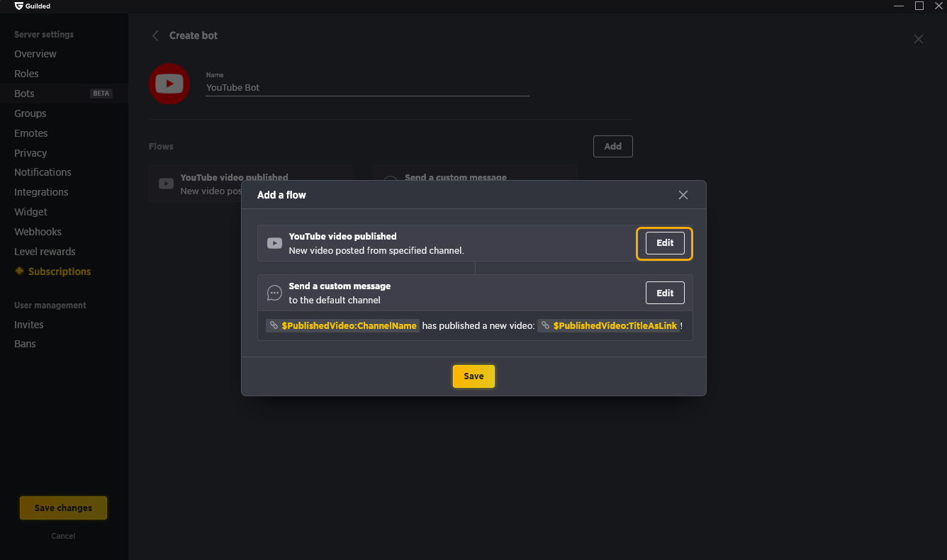Click the Guilded logo in title bar
The height and width of the screenshot is (560, 947).
coord(33,6)
